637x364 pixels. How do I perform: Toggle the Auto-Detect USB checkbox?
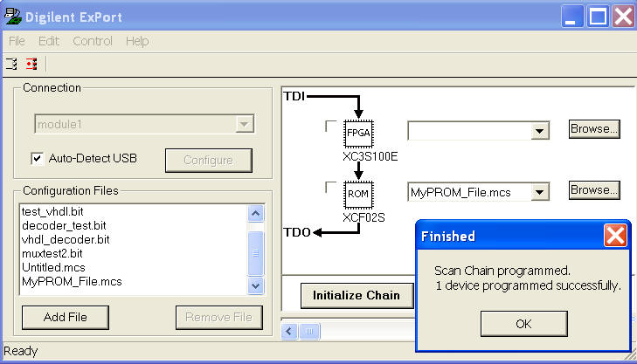pyautogui.click(x=37, y=159)
